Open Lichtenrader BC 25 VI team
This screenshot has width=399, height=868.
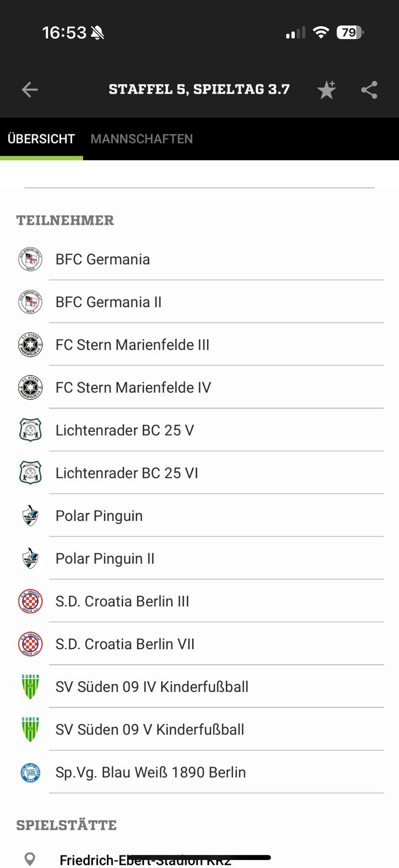127,473
